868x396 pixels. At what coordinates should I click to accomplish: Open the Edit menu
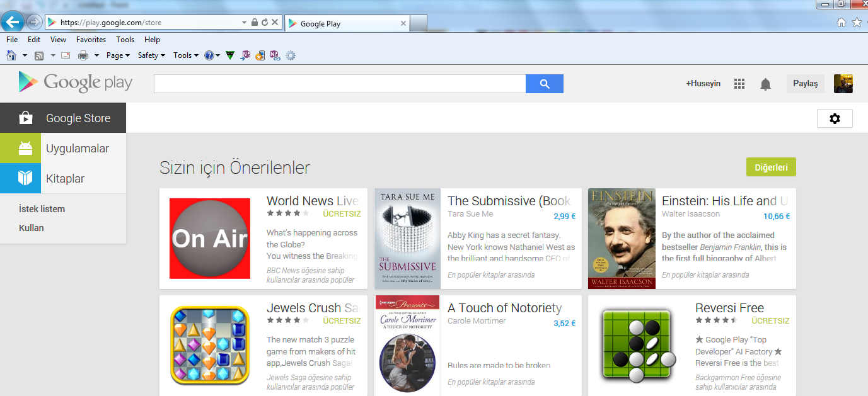tap(34, 40)
